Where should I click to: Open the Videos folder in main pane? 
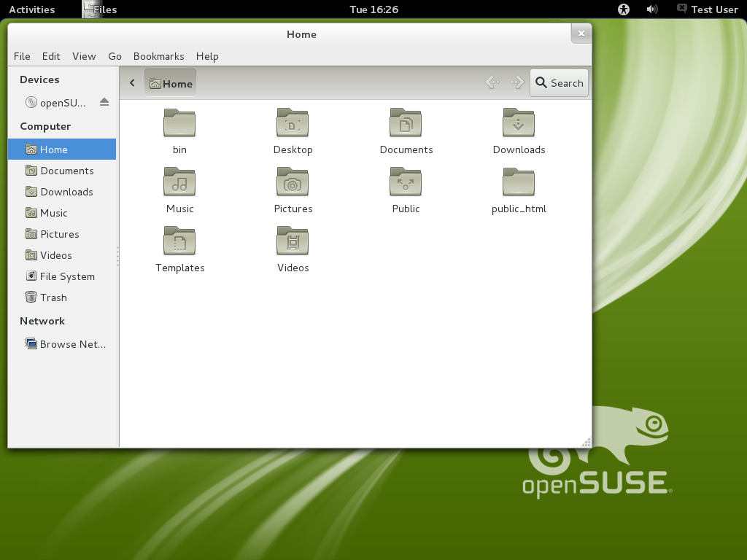293,241
